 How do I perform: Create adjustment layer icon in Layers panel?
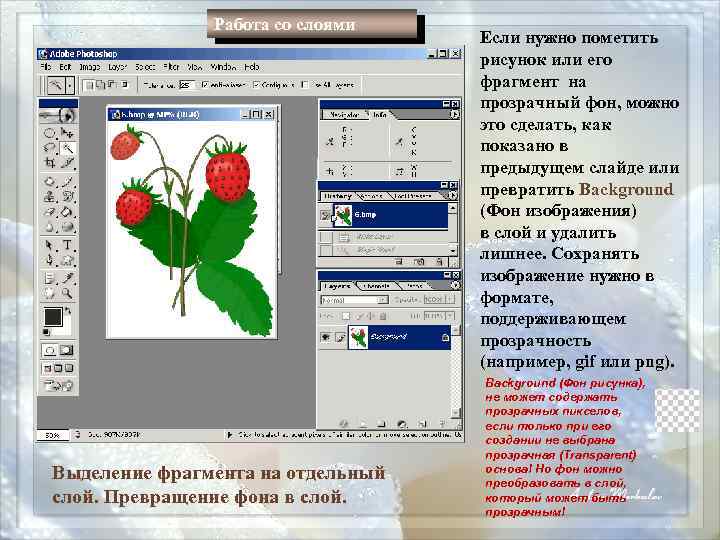(402, 423)
